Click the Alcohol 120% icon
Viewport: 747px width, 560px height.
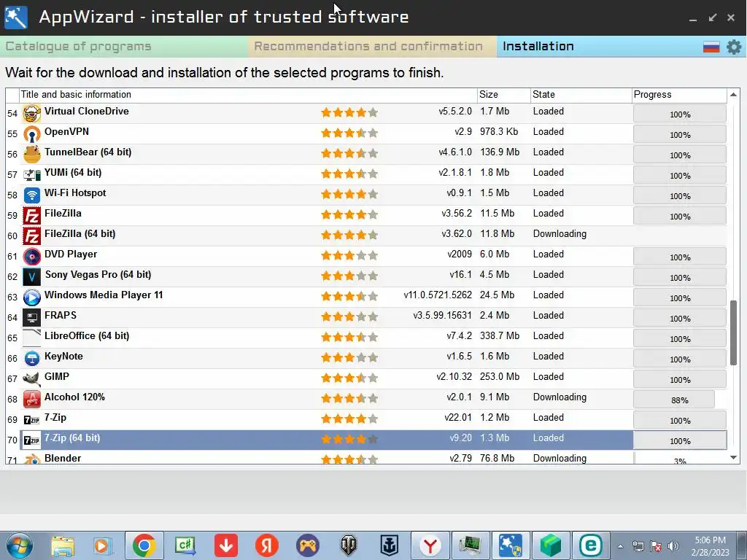[x=32, y=400]
